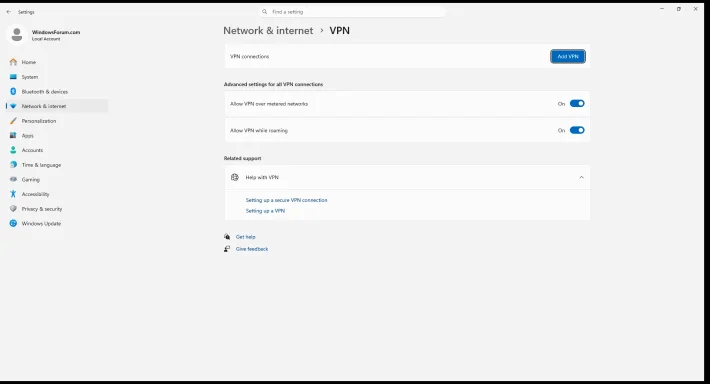Open the Setting up a VPN link
The image size is (710, 384).
(265, 211)
